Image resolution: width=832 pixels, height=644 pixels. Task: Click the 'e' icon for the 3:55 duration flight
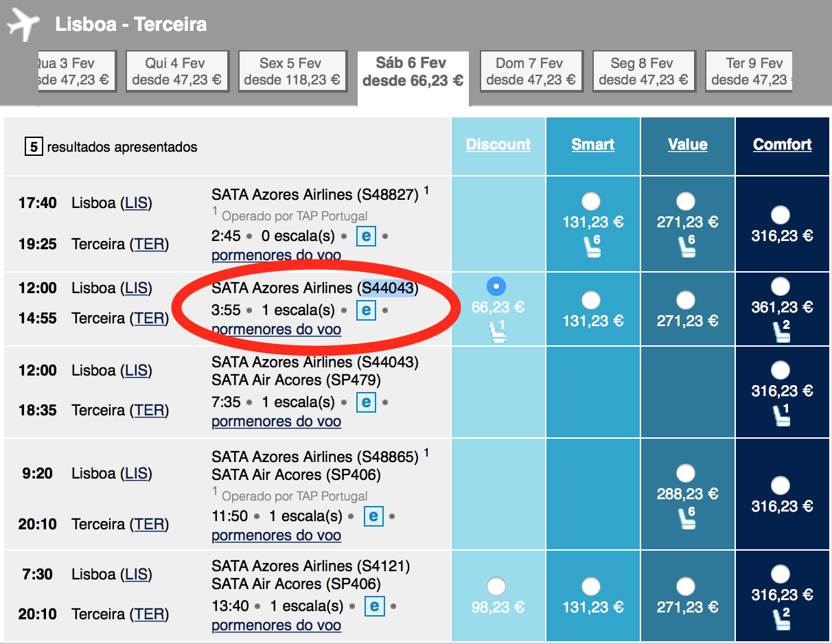(x=366, y=310)
